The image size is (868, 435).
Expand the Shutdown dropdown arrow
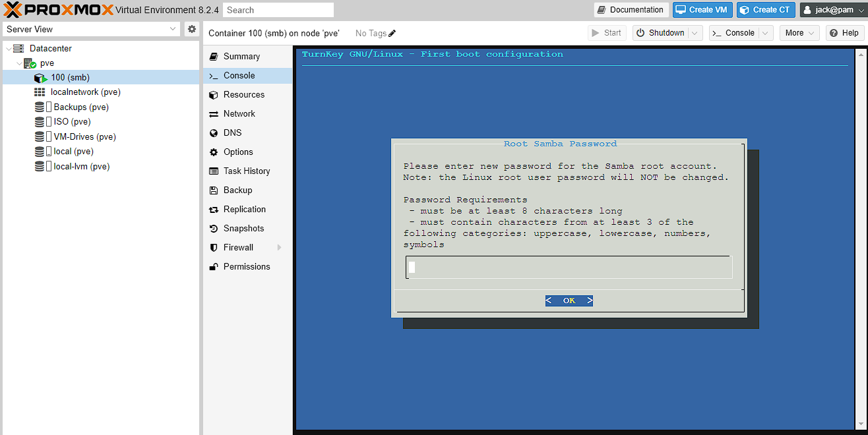pyautogui.click(x=696, y=33)
